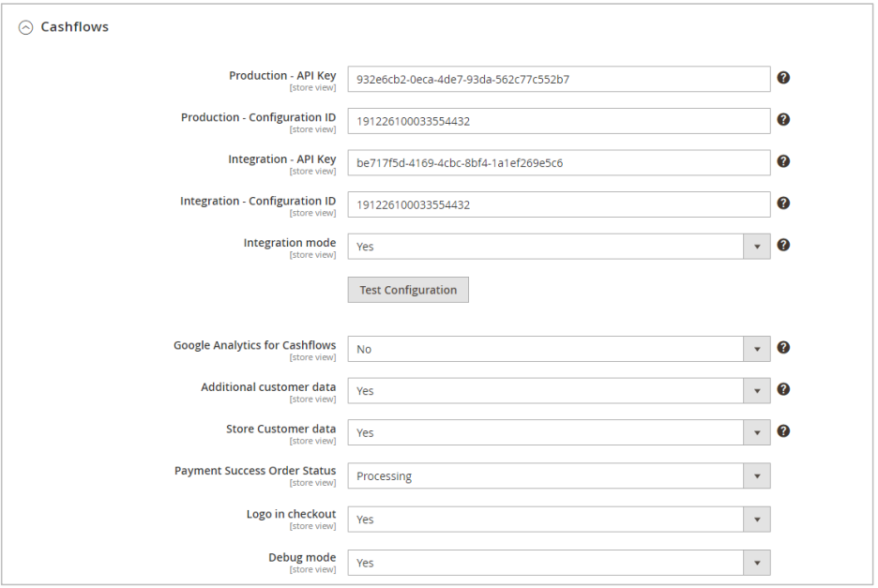View help for Integration API Key field
Image resolution: width=878 pixels, height=588 pixels.
point(783,161)
